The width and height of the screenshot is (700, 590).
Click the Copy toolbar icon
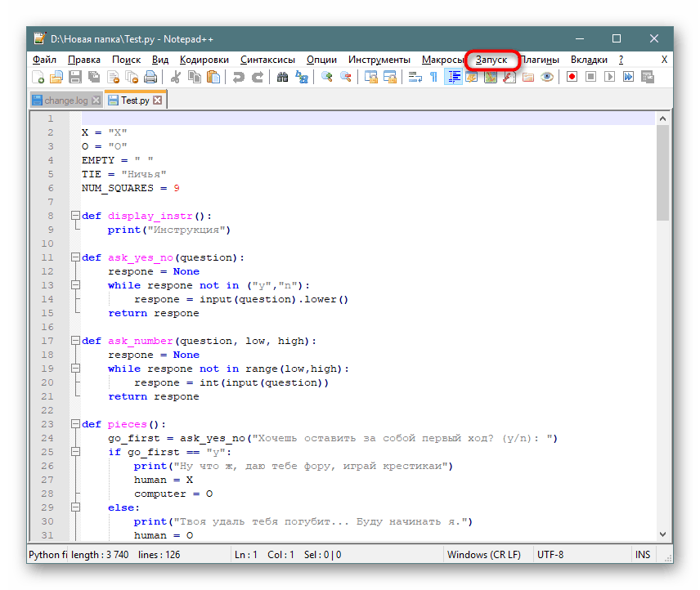click(194, 77)
